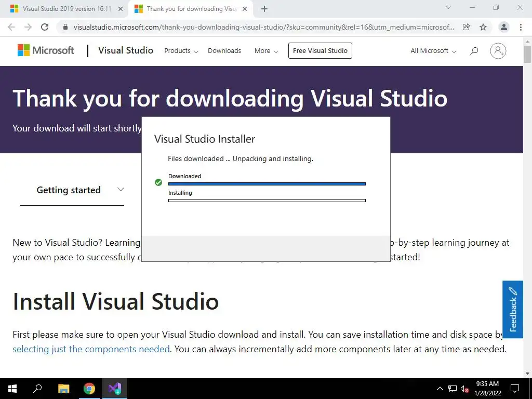This screenshot has height=399, width=532.
Task: Click the green Downloaded checkmark icon
Action: tap(158, 182)
